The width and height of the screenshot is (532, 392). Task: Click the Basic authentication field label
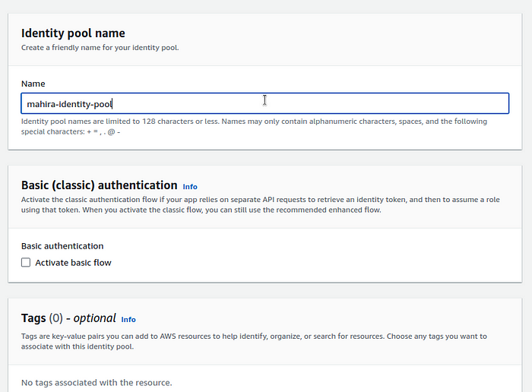point(62,246)
